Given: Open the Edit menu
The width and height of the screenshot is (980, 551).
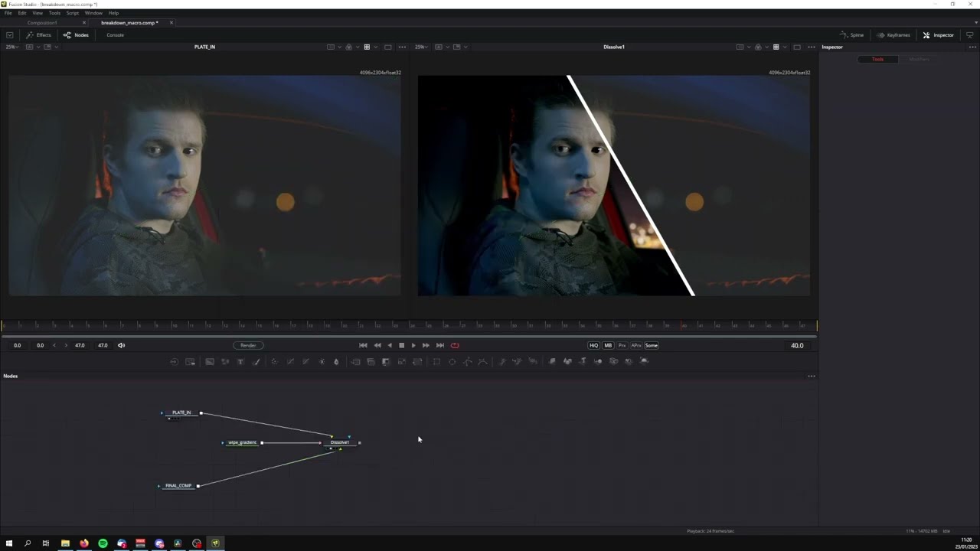Looking at the screenshot, I should click(22, 13).
